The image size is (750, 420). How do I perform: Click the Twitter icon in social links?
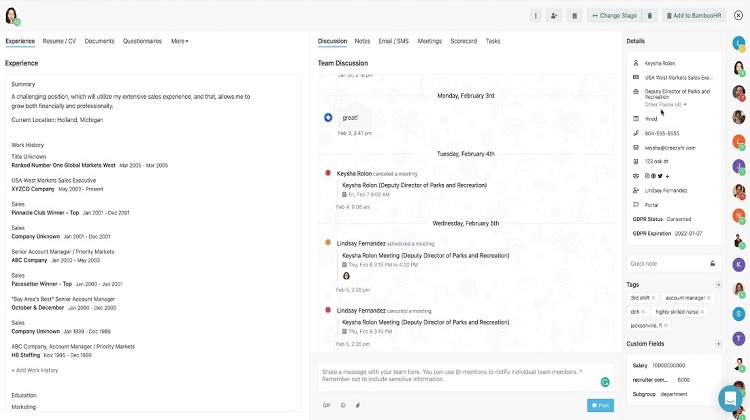click(x=660, y=176)
